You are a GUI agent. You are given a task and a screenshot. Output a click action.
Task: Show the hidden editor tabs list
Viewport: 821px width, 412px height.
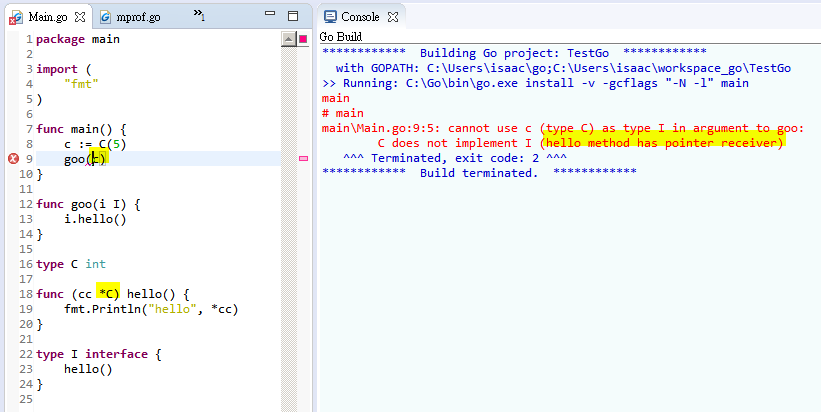coord(199,17)
